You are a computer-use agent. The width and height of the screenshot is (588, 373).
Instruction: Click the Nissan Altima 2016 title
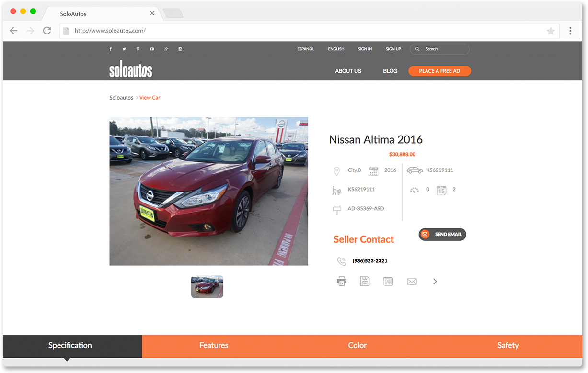click(376, 140)
